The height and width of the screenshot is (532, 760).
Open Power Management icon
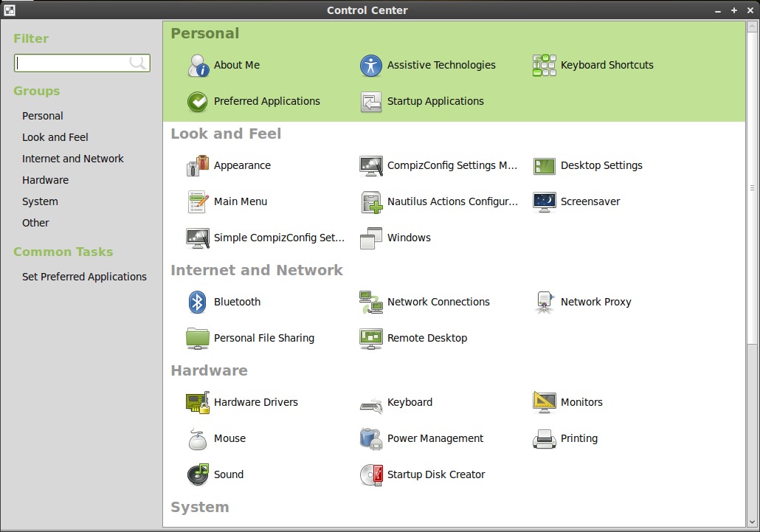point(371,439)
